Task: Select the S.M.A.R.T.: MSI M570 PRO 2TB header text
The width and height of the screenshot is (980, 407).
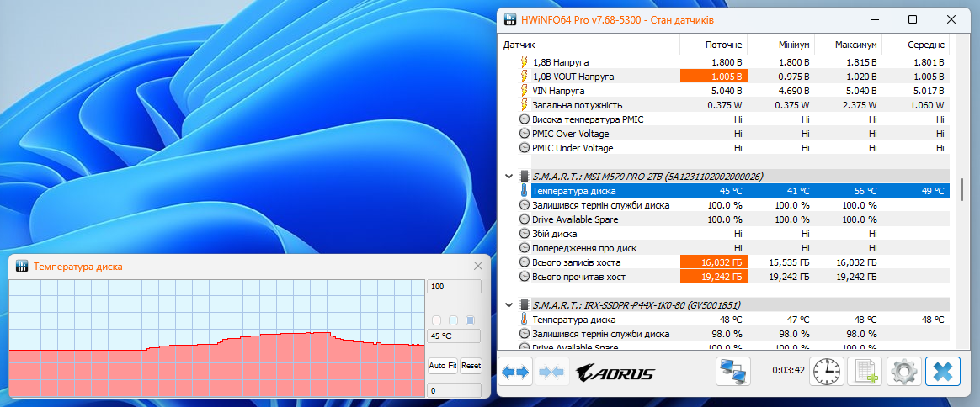Action: (647, 176)
